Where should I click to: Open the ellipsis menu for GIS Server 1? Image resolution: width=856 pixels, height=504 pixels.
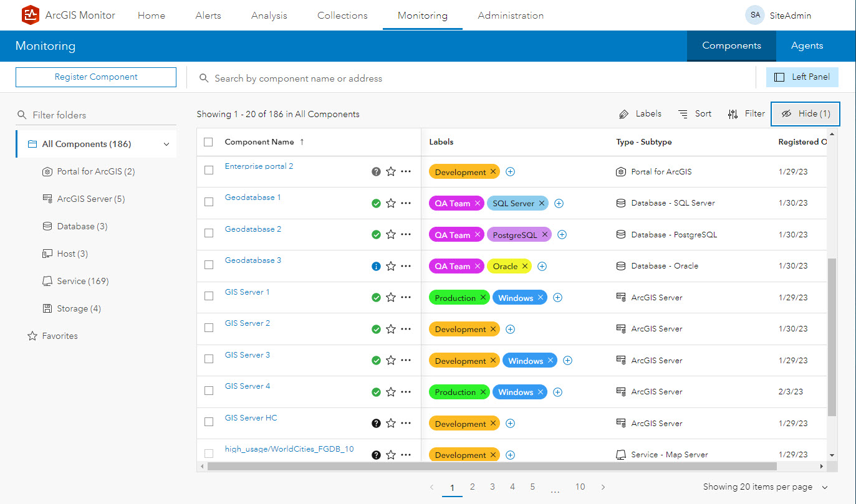(405, 297)
